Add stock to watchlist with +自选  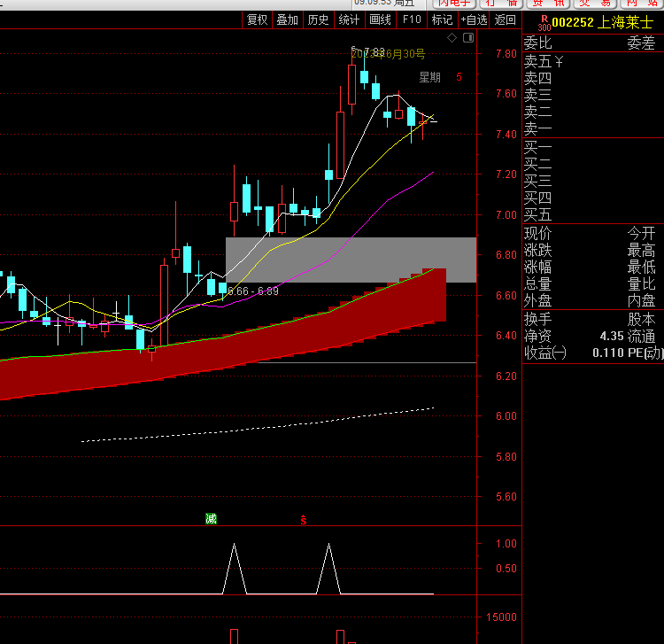pos(474,19)
